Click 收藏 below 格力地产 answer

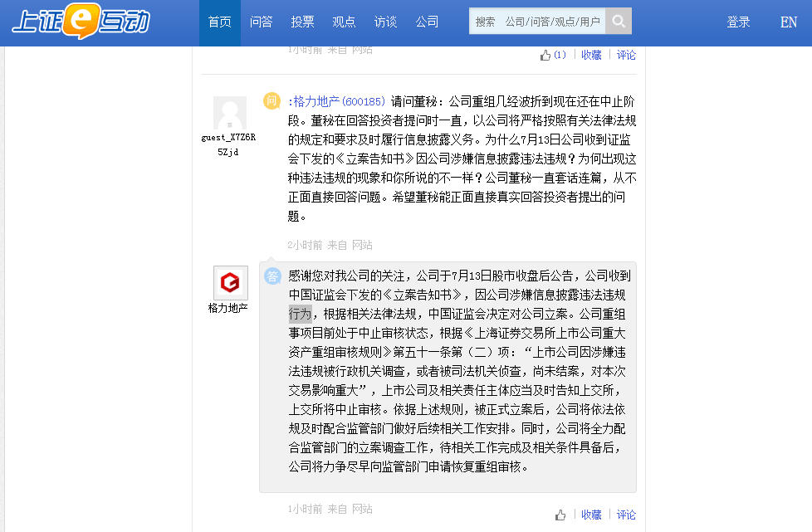point(591,515)
